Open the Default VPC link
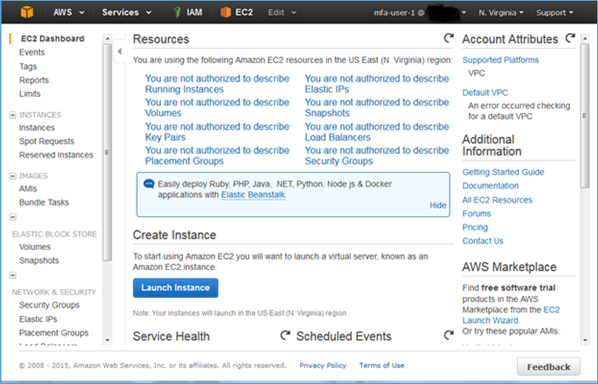 [485, 93]
